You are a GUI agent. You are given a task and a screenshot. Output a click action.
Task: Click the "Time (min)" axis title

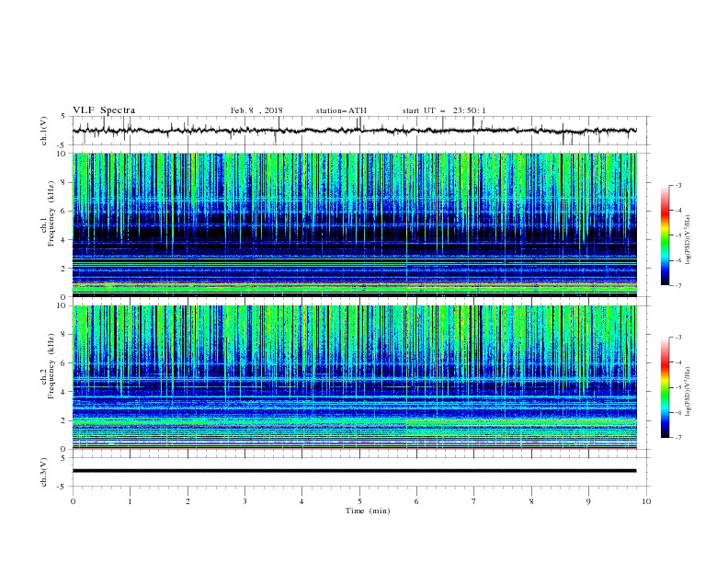[368, 511]
